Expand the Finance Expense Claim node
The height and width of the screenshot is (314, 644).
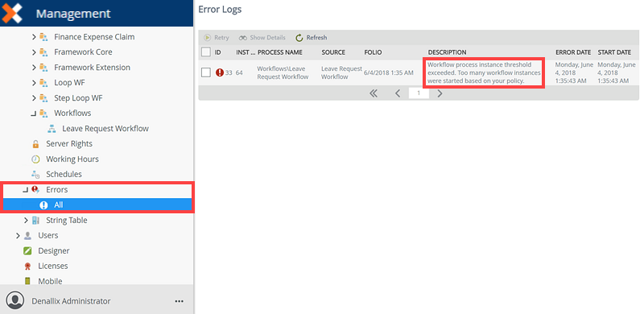point(34,37)
